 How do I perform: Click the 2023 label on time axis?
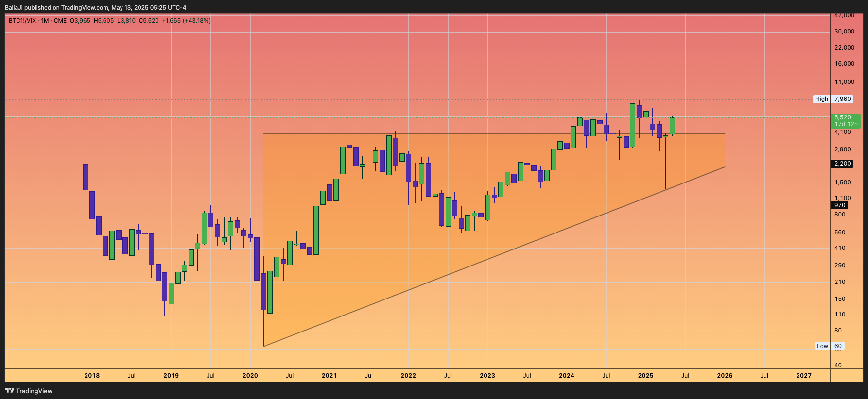[487, 376]
